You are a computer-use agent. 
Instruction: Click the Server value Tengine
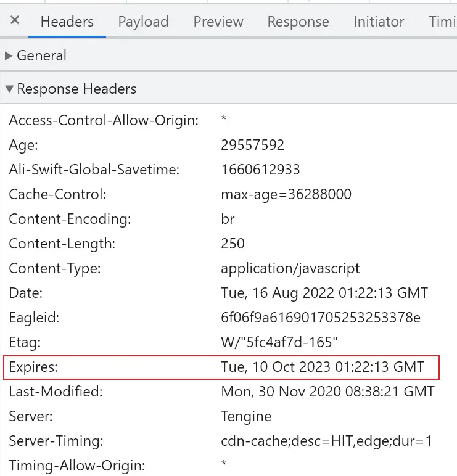pos(246,416)
